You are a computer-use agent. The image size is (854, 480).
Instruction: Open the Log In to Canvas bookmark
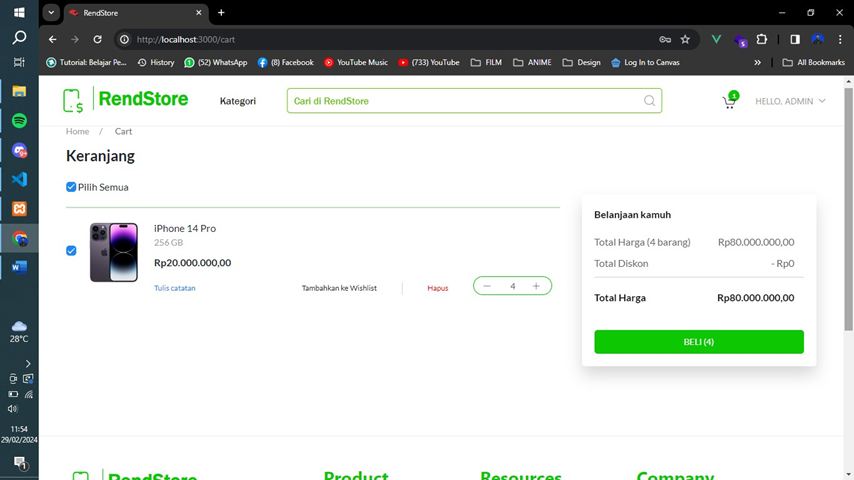pos(645,63)
